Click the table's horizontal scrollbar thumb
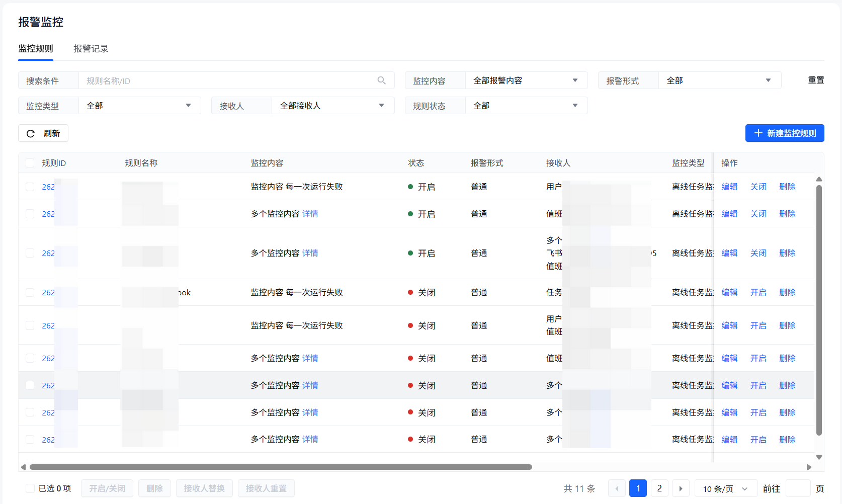This screenshot has height=504, width=842. [281, 467]
